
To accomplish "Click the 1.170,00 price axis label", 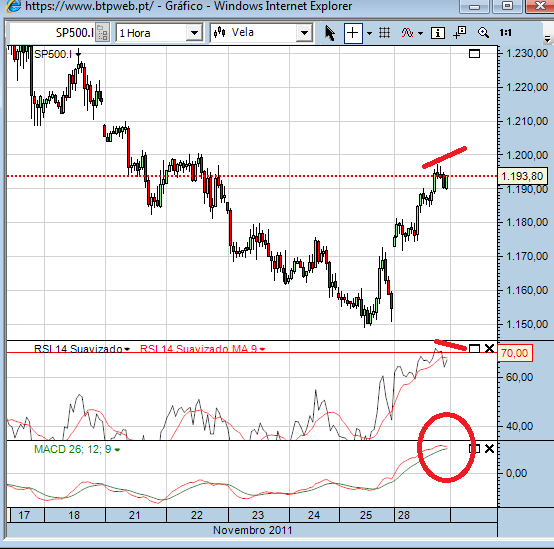I will [x=527, y=256].
